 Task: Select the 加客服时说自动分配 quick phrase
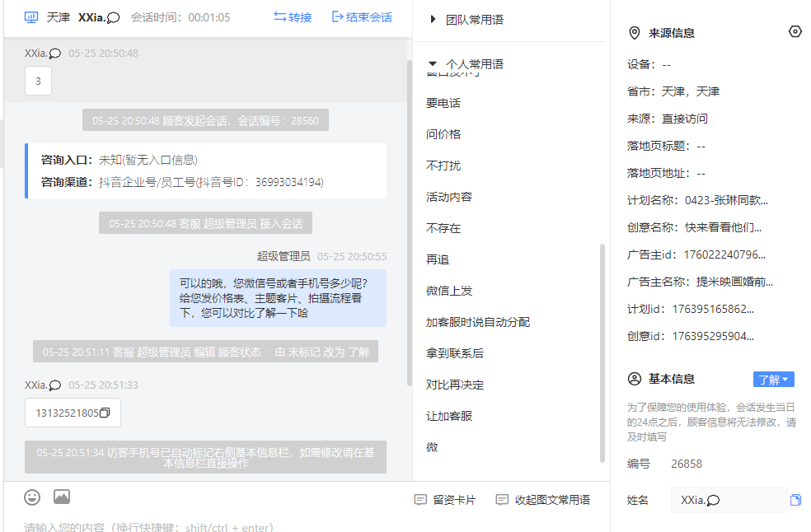[478, 322]
